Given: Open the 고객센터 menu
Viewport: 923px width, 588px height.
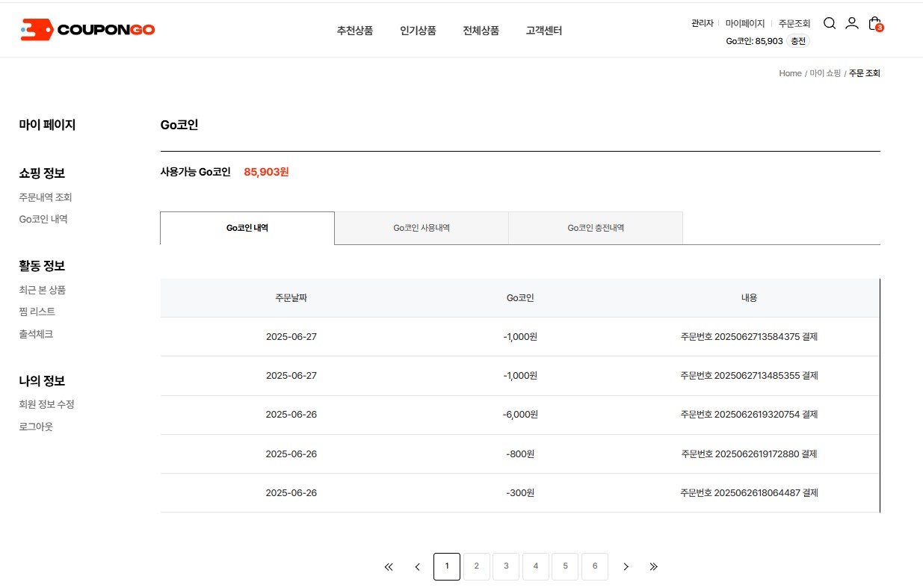Looking at the screenshot, I should pyautogui.click(x=543, y=31).
